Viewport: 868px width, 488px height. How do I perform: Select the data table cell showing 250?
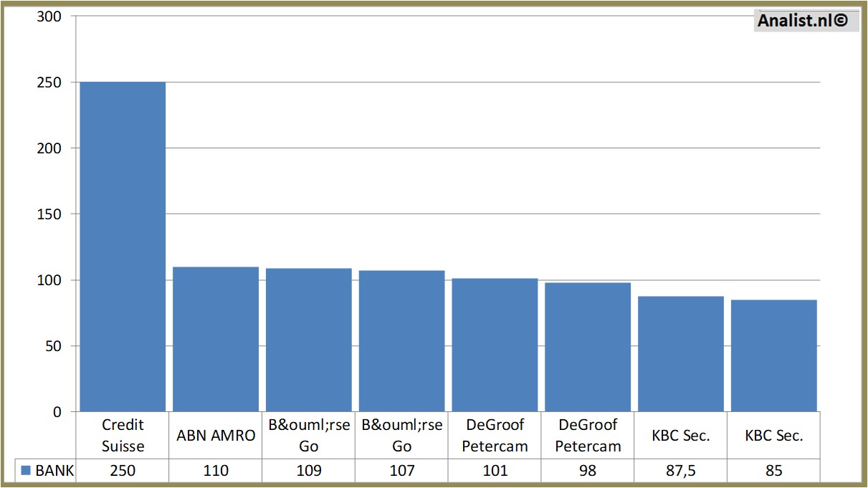click(x=123, y=471)
